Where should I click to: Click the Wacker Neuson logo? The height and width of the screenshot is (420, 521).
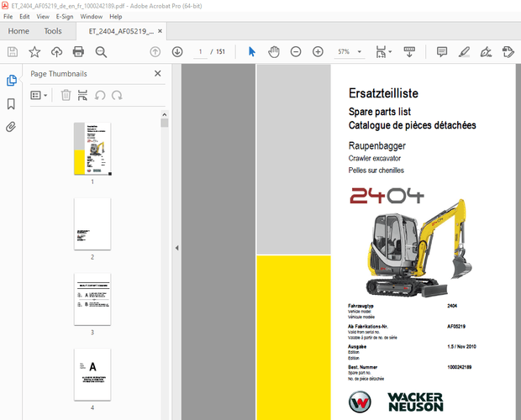(396, 402)
